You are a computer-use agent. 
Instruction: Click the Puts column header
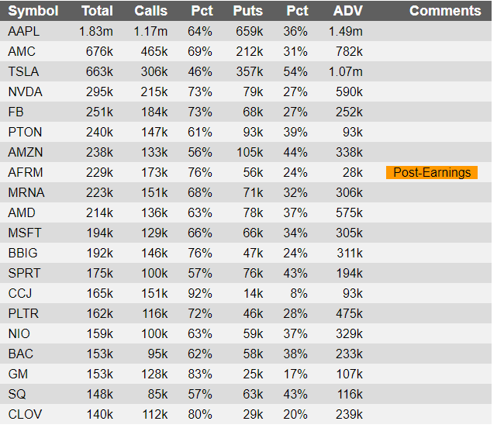[x=248, y=11]
